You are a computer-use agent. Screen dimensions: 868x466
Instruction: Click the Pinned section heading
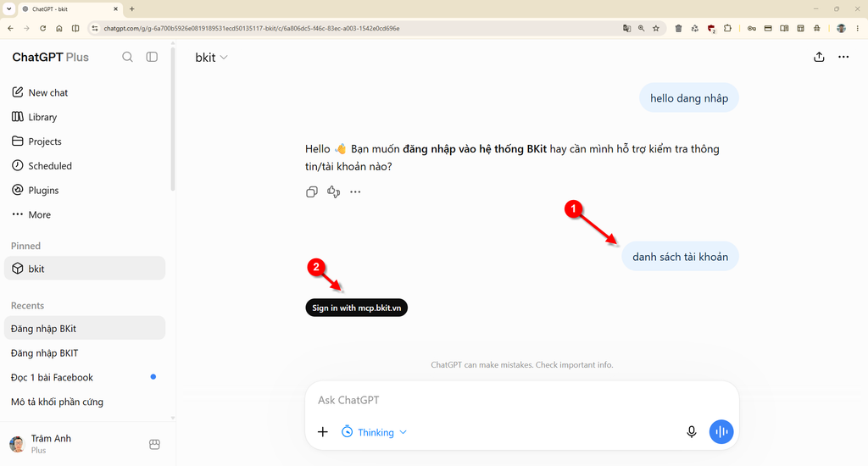point(26,246)
